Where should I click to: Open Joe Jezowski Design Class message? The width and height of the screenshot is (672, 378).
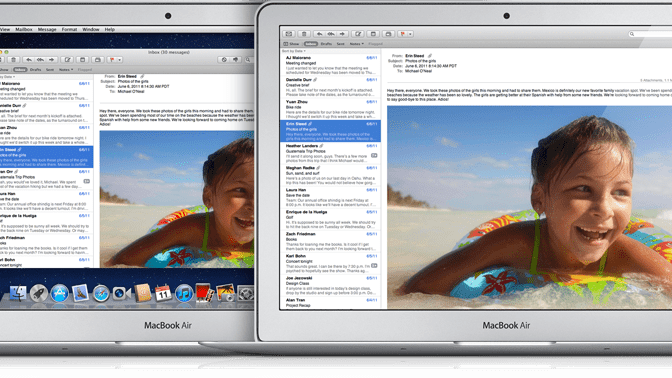pyautogui.click(x=330, y=285)
